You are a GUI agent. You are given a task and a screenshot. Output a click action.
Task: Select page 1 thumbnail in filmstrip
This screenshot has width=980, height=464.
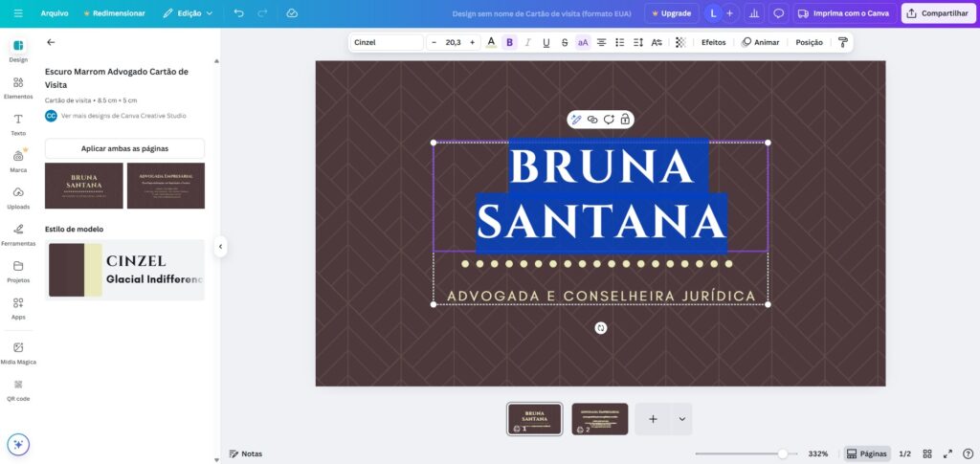tap(534, 418)
